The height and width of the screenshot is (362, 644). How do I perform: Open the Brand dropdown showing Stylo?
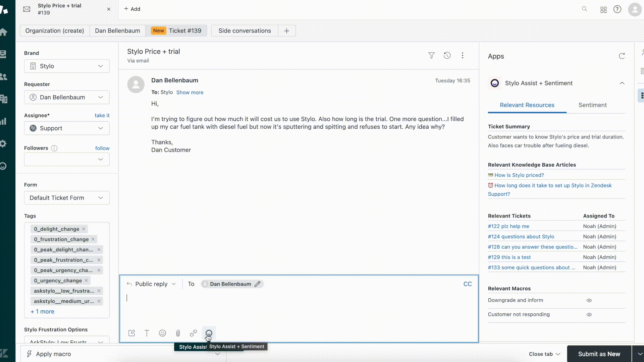click(67, 66)
